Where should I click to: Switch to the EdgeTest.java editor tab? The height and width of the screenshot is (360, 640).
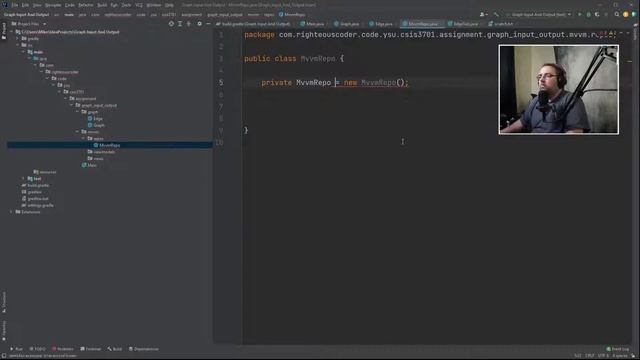pos(464,24)
